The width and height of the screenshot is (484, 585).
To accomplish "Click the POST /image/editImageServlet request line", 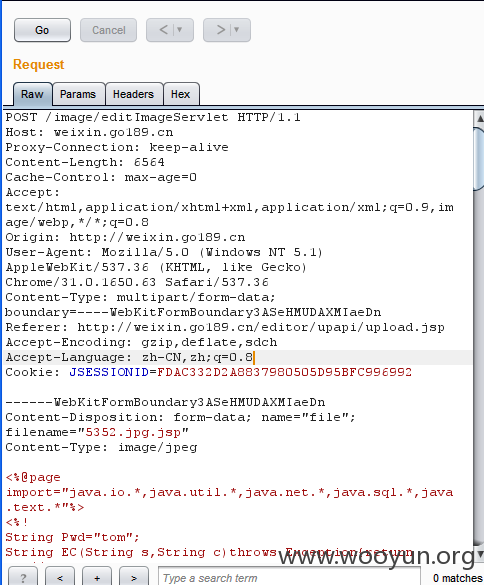I will (x=153, y=118).
